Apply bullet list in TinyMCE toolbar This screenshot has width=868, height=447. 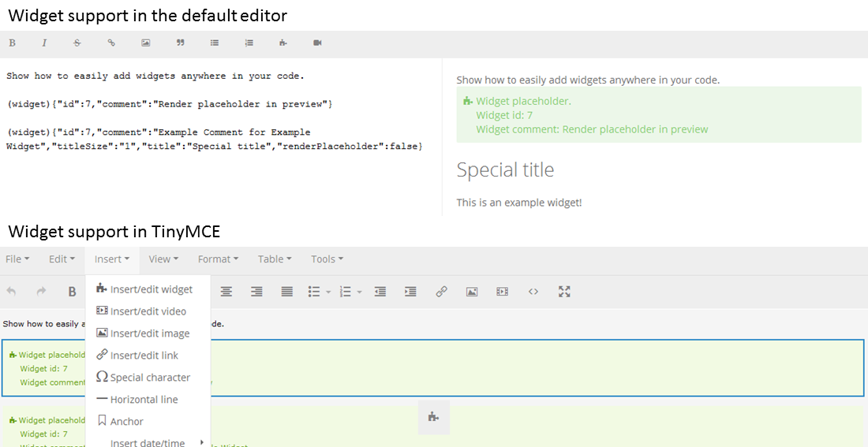tap(314, 292)
